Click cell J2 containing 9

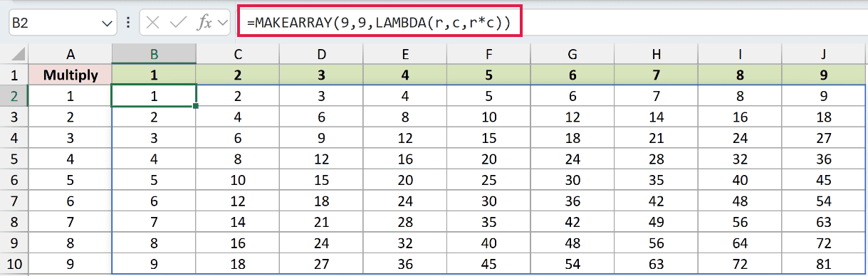click(x=824, y=95)
